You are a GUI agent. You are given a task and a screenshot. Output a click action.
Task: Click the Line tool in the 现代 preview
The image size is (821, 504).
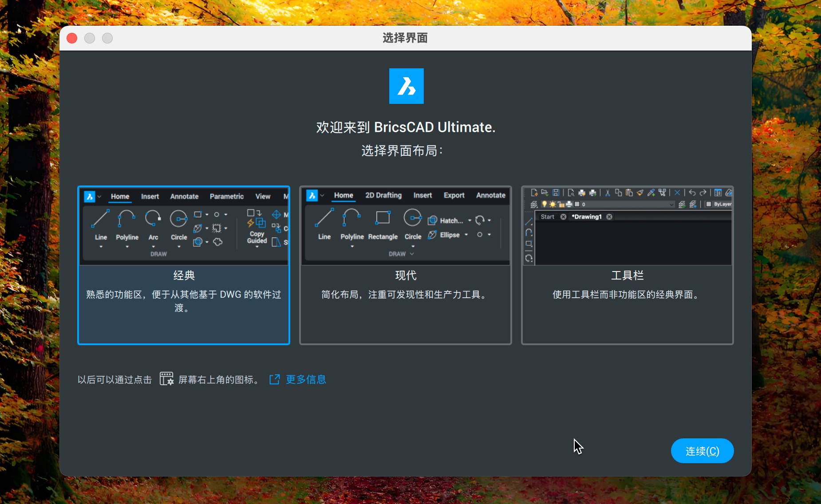click(x=324, y=225)
